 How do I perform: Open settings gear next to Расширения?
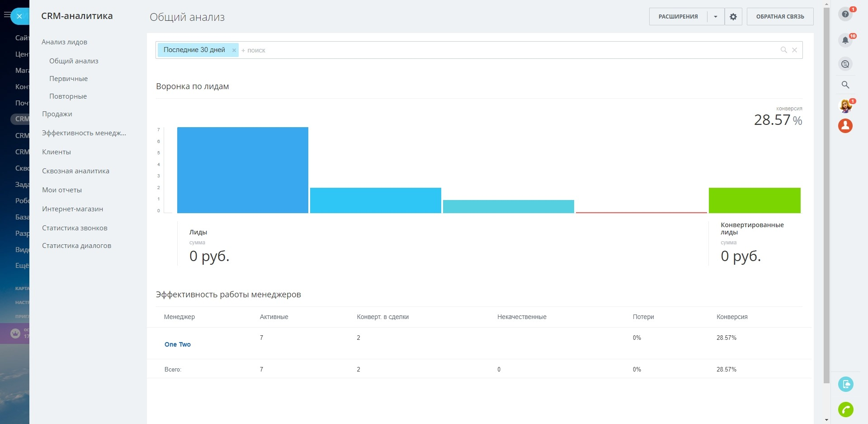[x=733, y=17]
